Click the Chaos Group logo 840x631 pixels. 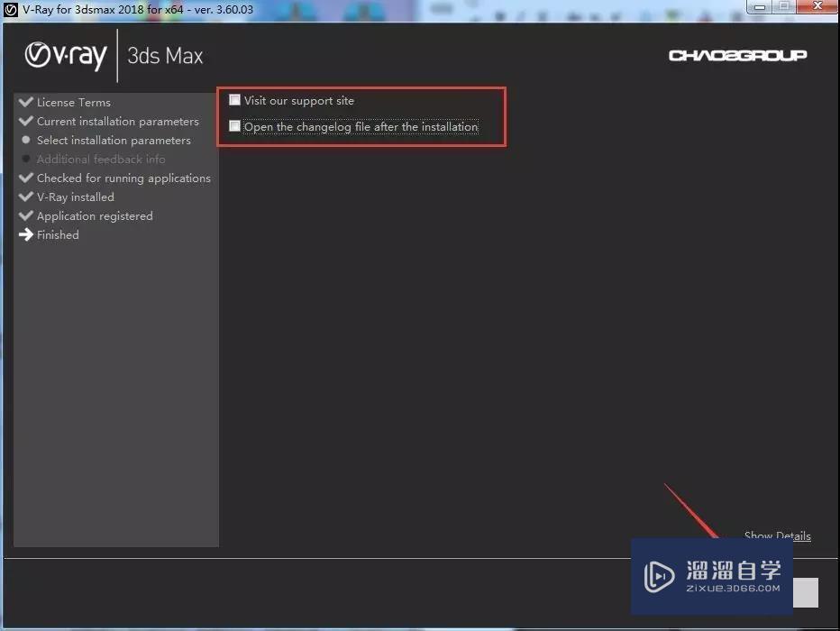pos(737,55)
